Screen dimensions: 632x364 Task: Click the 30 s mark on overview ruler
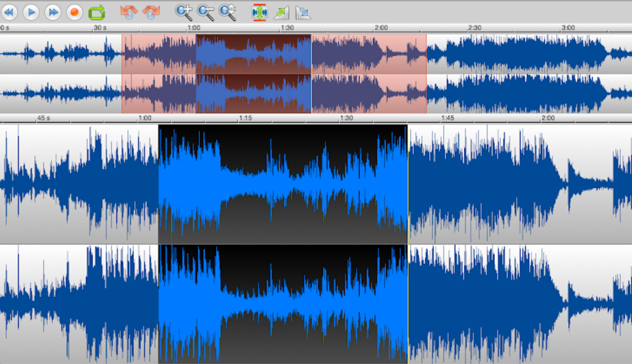pos(100,28)
